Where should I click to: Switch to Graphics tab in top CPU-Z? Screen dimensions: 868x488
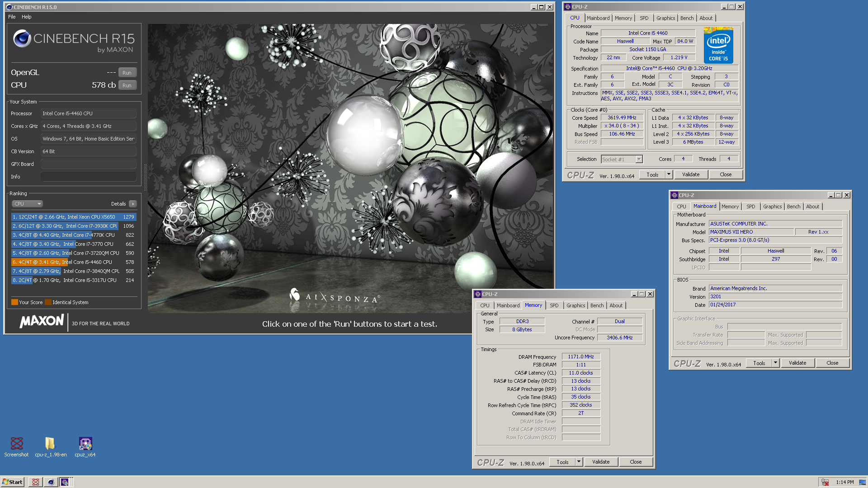pyautogui.click(x=666, y=18)
